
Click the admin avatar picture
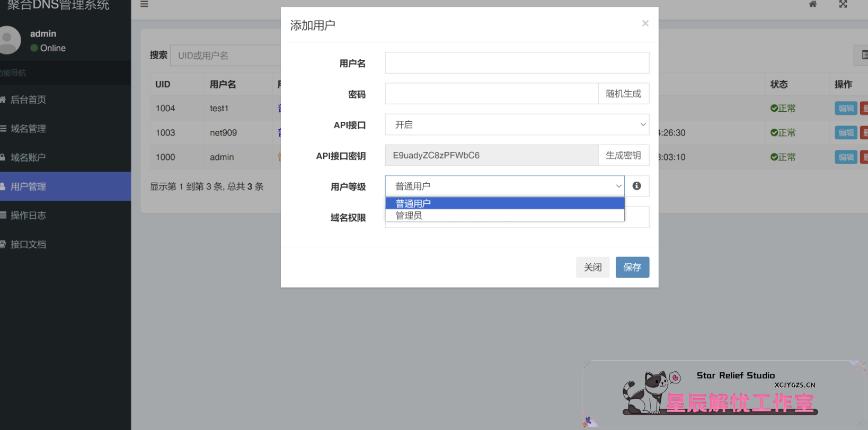(x=9, y=40)
